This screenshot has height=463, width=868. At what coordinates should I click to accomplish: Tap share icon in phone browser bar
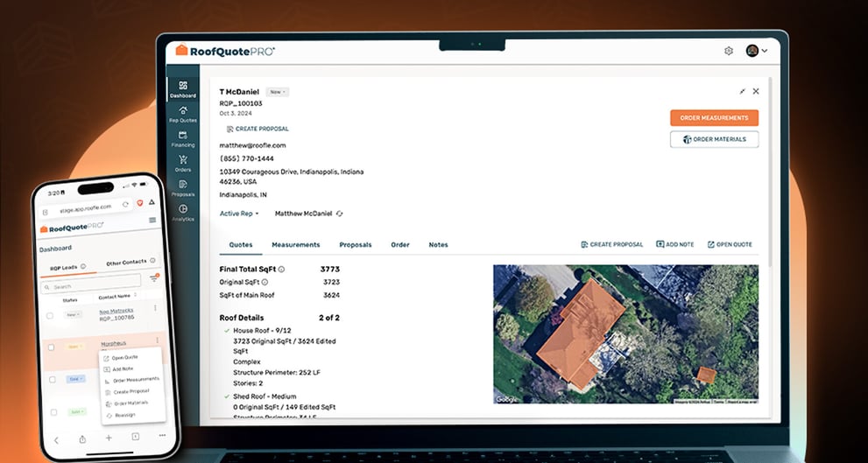[82, 439]
